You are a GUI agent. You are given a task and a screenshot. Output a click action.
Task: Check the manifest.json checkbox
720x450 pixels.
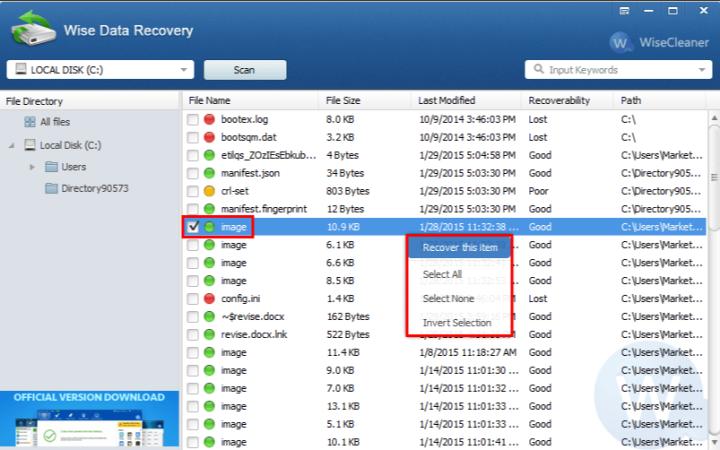point(193,173)
